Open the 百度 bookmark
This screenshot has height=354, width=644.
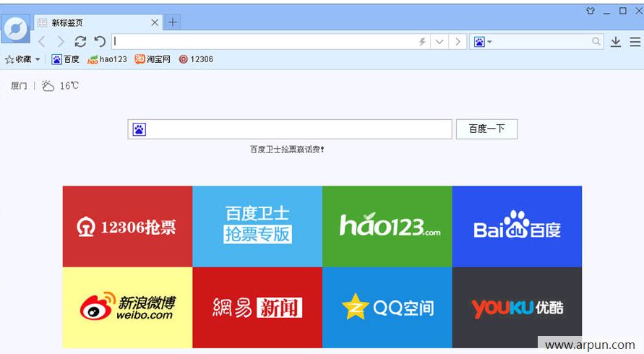[65, 59]
